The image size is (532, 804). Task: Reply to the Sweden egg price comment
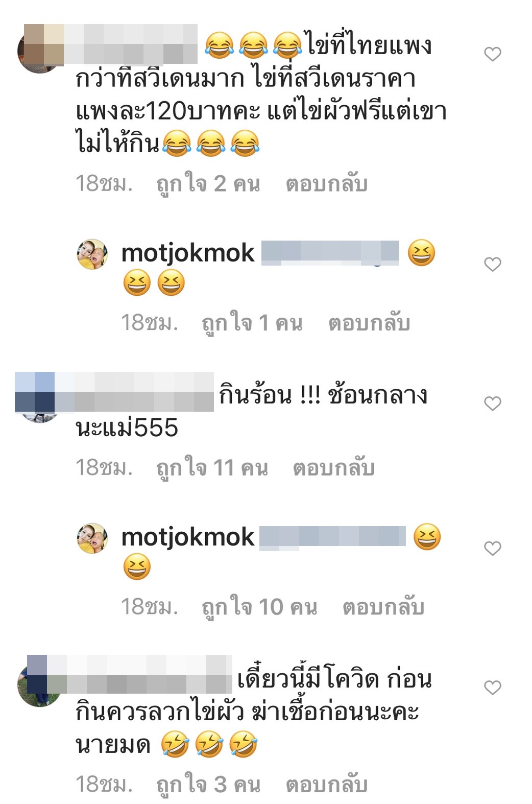tap(326, 184)
